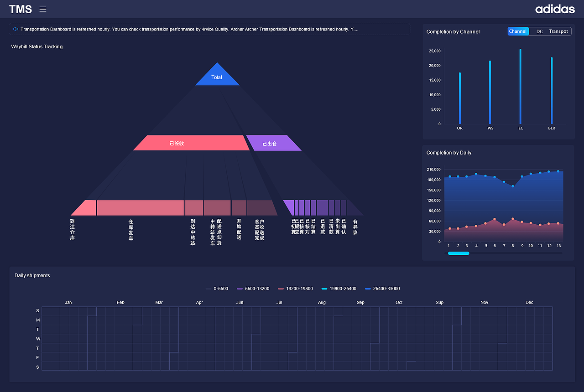This screenshot has width=584, height=392.
Task: Click the Completion by Daily title
Action: click(449, 153)
